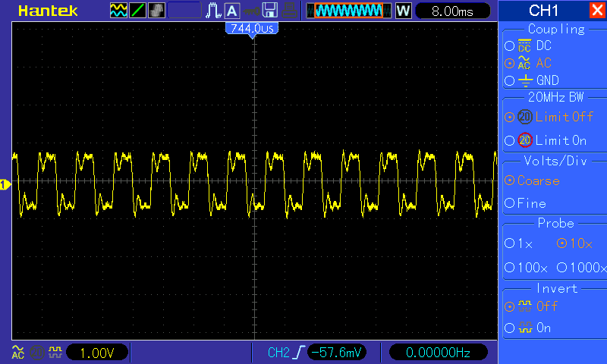Click the 0.00000Hz frequency counter readout
607x364 pixels.
pos(438,353)
